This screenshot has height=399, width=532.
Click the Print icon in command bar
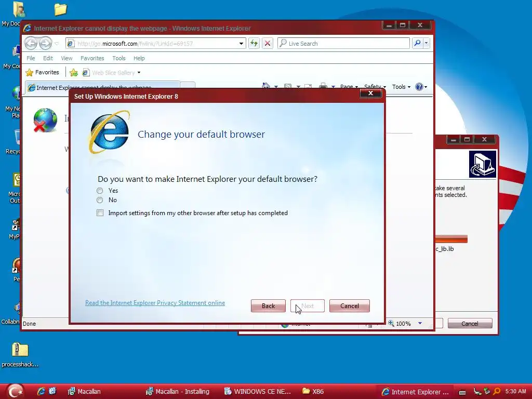(323, 86)
